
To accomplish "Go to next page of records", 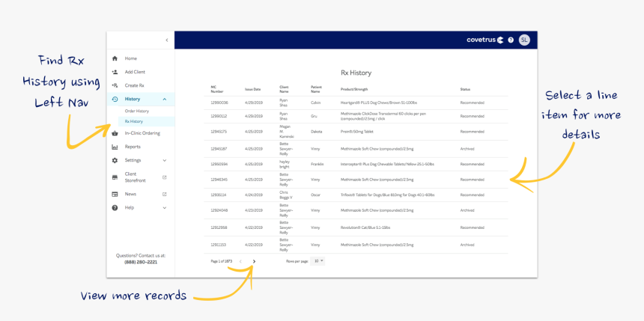I will (x=255, y=261).
